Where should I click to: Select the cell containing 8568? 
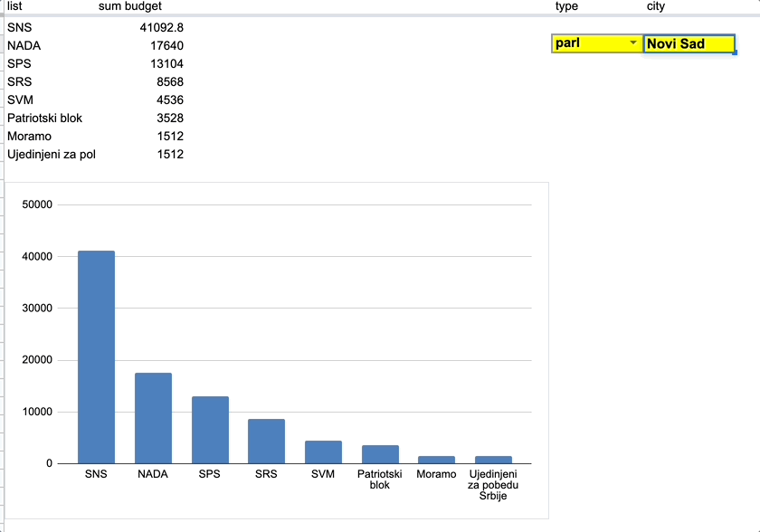(168, 82)
